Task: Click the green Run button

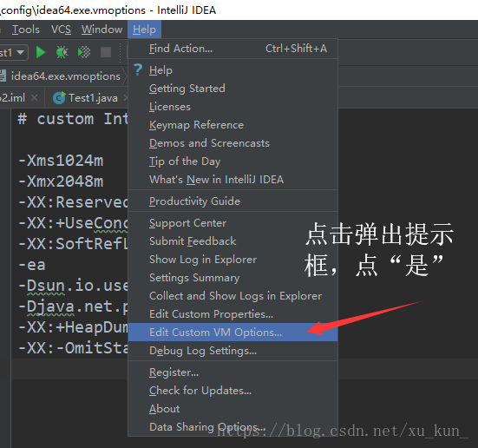Action: click(41, 52)
